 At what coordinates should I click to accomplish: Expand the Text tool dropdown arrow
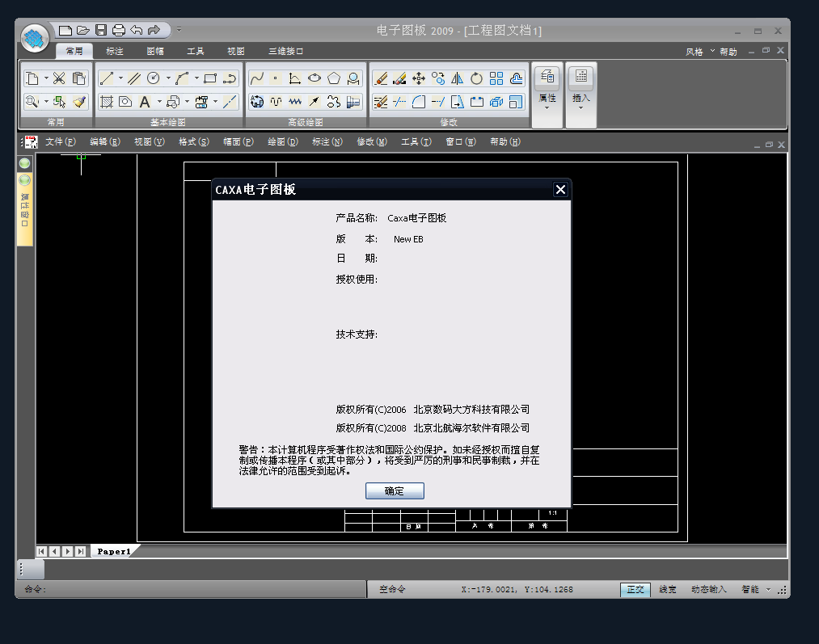point(159,102)
